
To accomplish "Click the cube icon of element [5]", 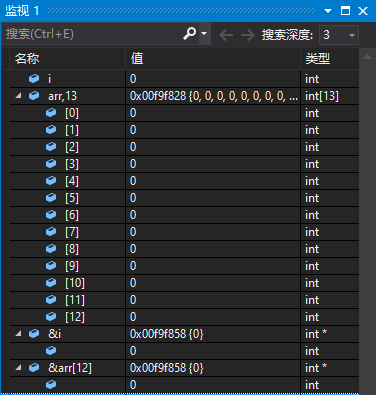I will [x=51, y=198].
